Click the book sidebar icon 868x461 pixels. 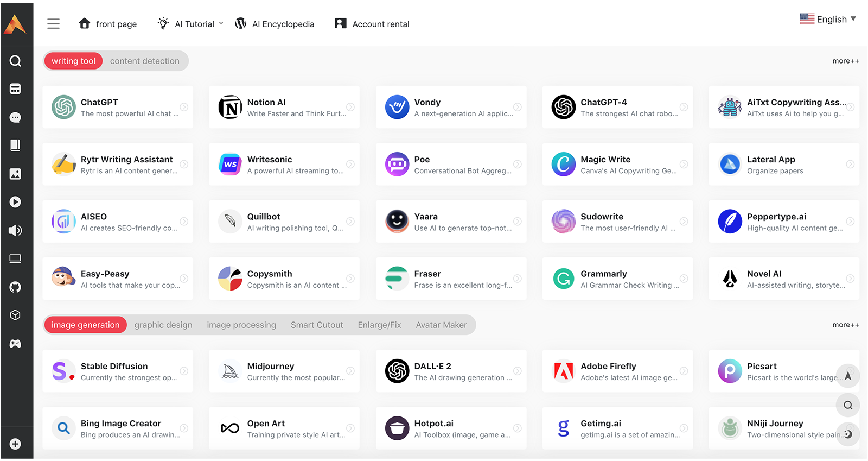point(15,146)
